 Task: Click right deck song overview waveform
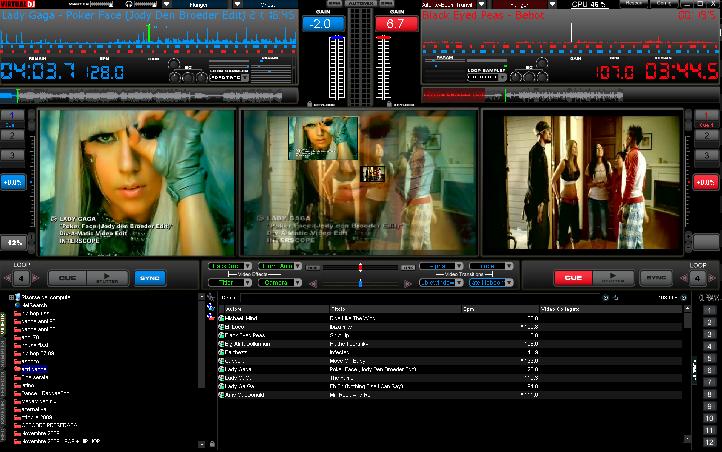[x=570, y=95]
